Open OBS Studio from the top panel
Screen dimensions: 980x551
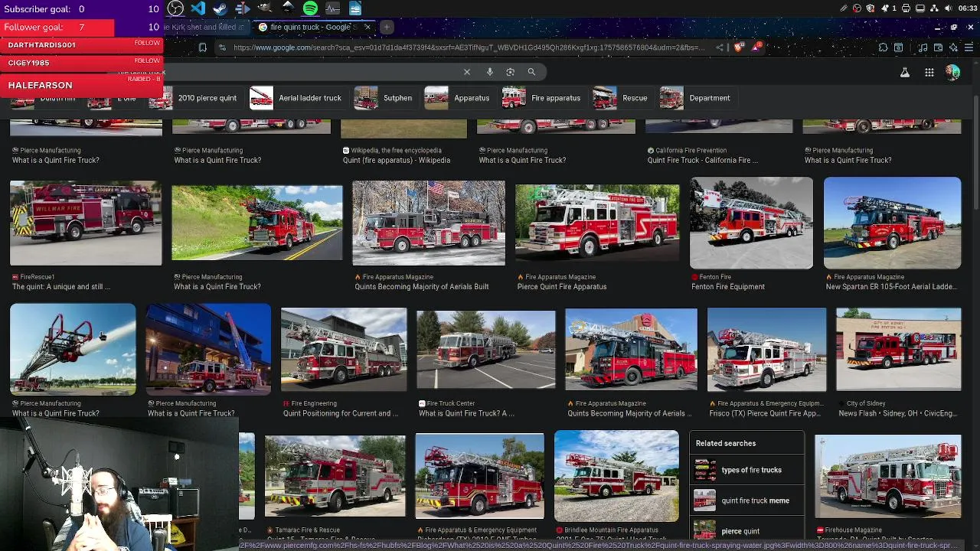tap(175, 8)
